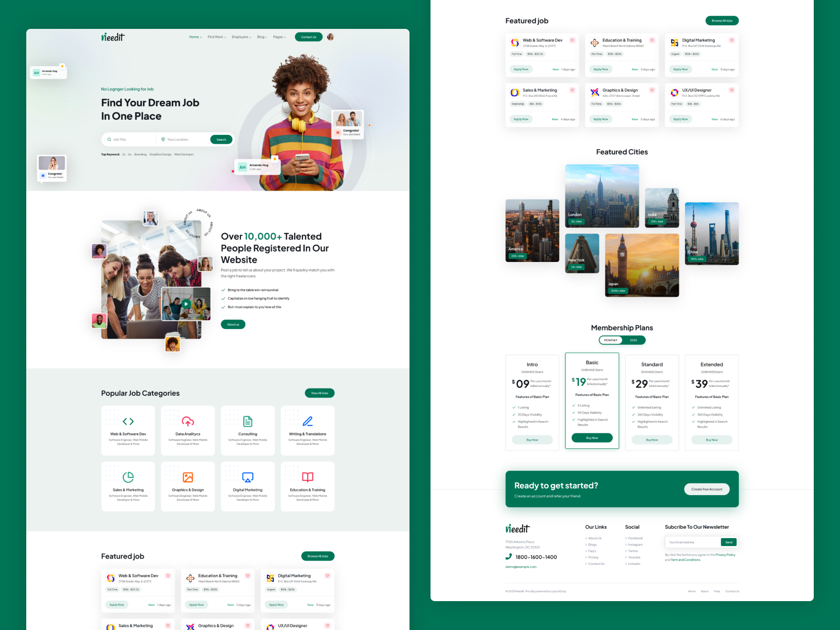
Task: Favorite Education & Training job on left page
Action: pyautogui.click(x=248, y=575)
